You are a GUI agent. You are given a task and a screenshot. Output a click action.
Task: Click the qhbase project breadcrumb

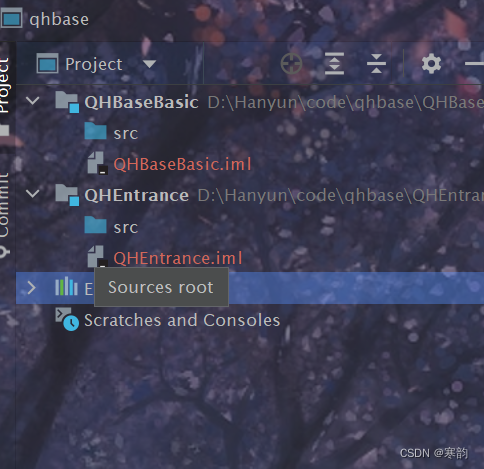[59, 19]
